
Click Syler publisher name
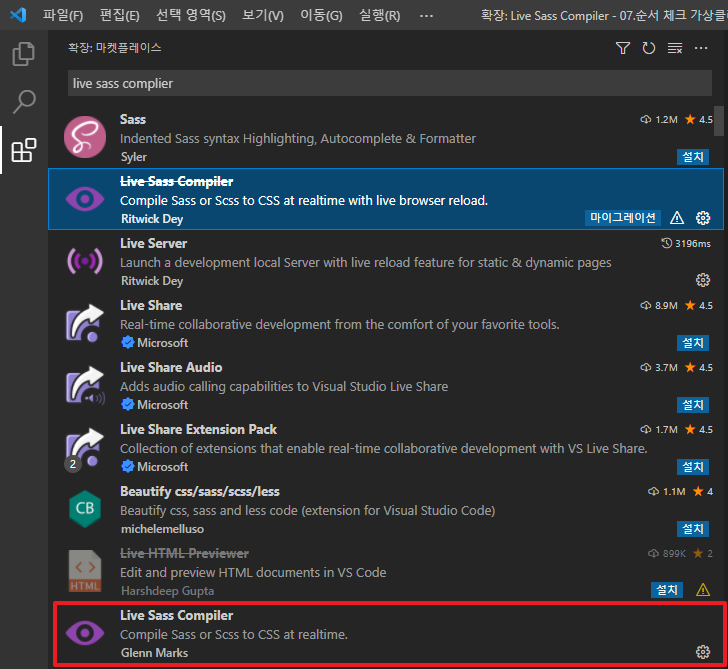point(134,157)
